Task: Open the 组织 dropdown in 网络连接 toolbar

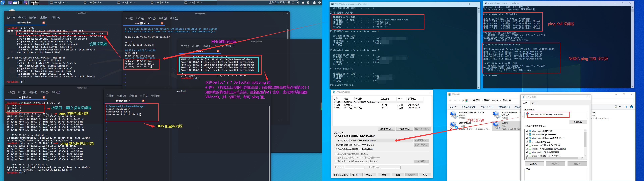Action: tap(453, 107)
